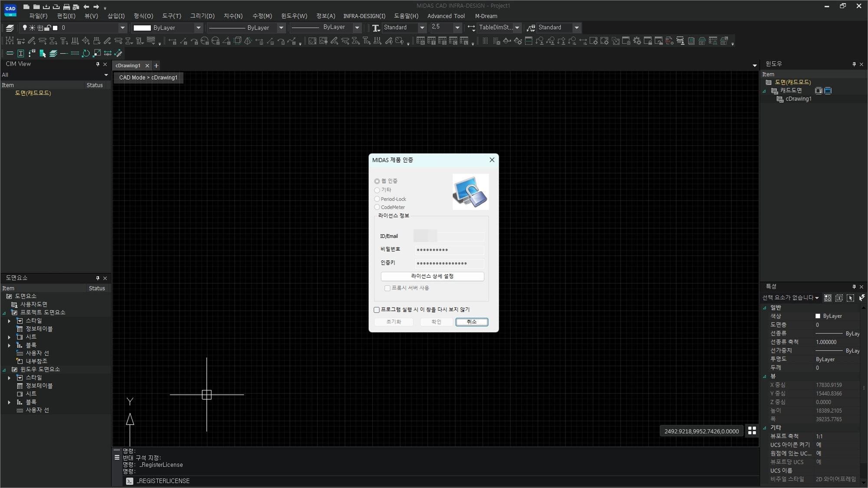Click the green layers icon in modify toolbar
Viewport: 868px width, 488px height.
tap(53, 53)
